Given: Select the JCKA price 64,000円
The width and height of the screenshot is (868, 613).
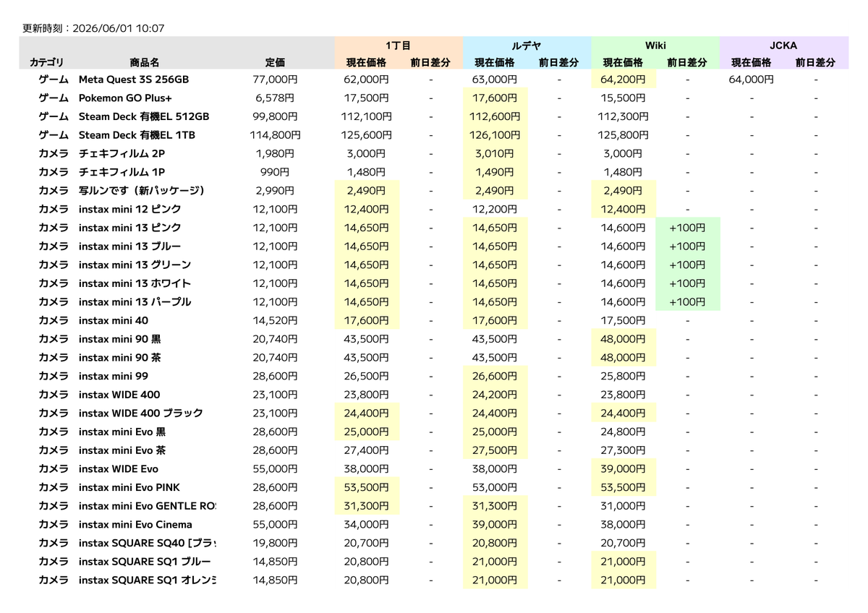Looking at the screenshot, I should tap(752, 80).
